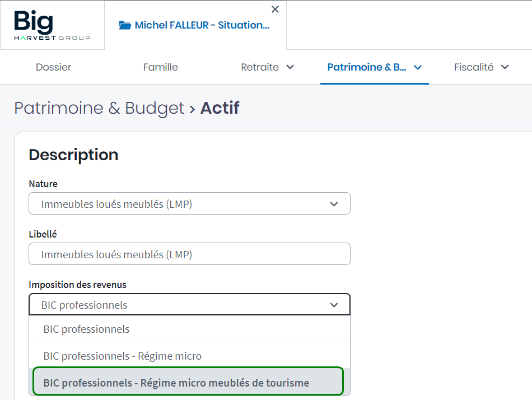The width and height of the screenshot is (532, 400).
Task: Open the Dossier tab
Action: pos(54,67)
